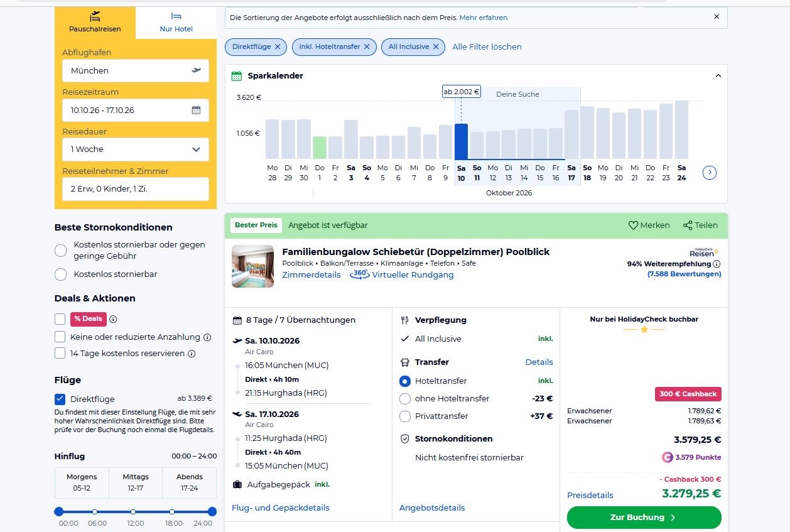Click the Zur Buchung button
The image size is (790, 532).
pyautogui.click(x=644, y=518)
